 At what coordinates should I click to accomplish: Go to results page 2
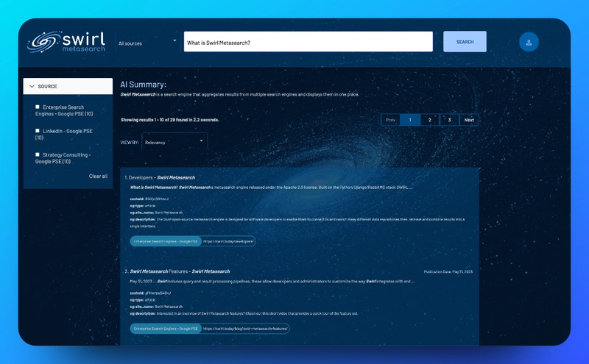(430, 120)
